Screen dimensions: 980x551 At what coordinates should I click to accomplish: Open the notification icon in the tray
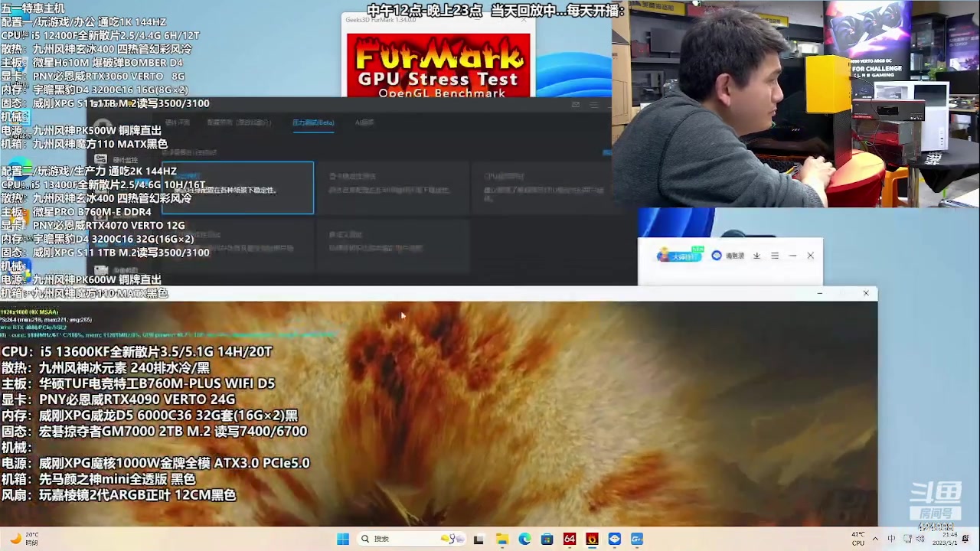click(966, 539)
